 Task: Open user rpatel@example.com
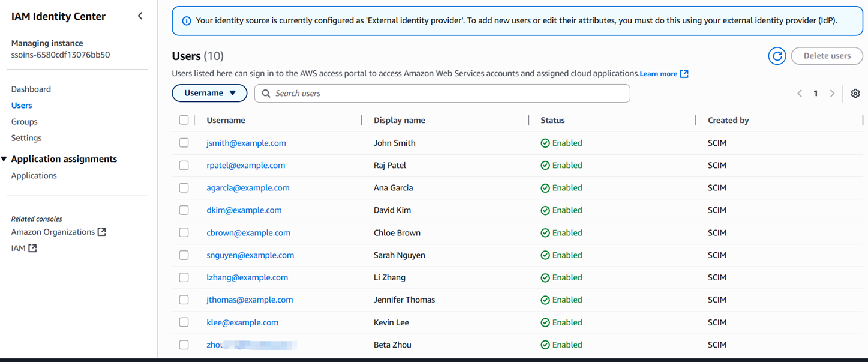click(x=245, y=165)
